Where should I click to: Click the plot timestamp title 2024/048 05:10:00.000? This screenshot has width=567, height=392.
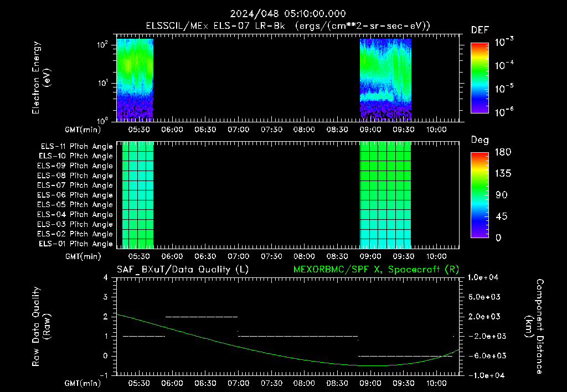[288, 14]
